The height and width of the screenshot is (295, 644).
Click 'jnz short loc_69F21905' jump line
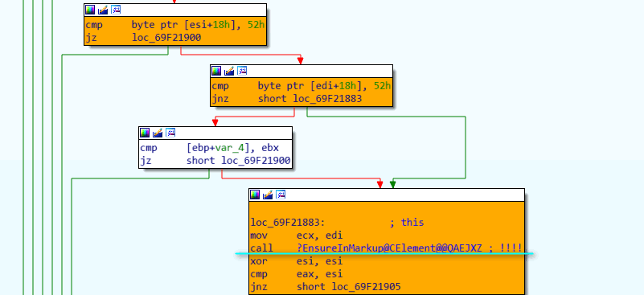[326, 287]
